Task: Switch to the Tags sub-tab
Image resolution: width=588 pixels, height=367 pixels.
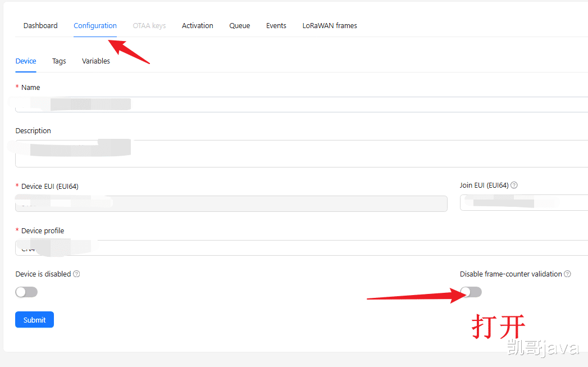Action: (59, 61)
